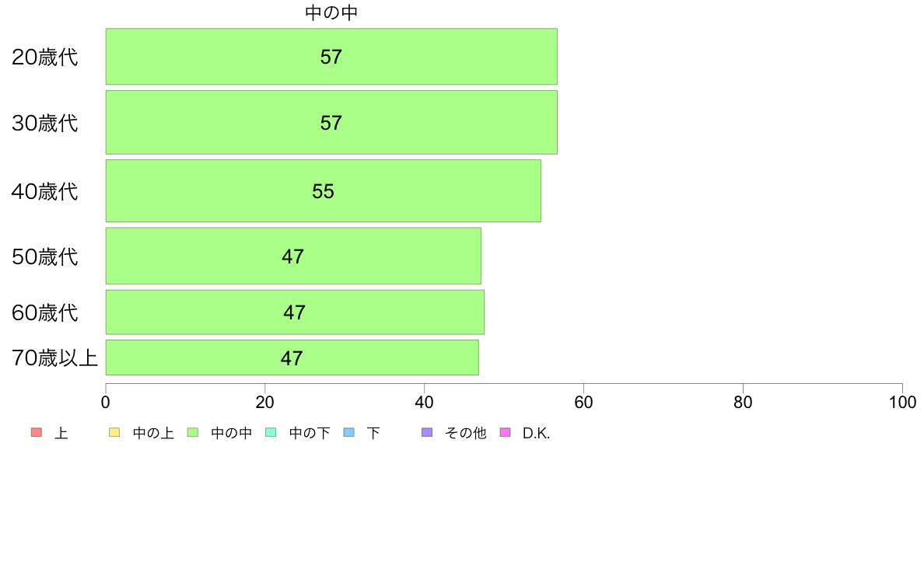This screenshot has height=572, width=924.
Task: Click the yellow 中の上 legend swatch
Action: pos(114,433)
